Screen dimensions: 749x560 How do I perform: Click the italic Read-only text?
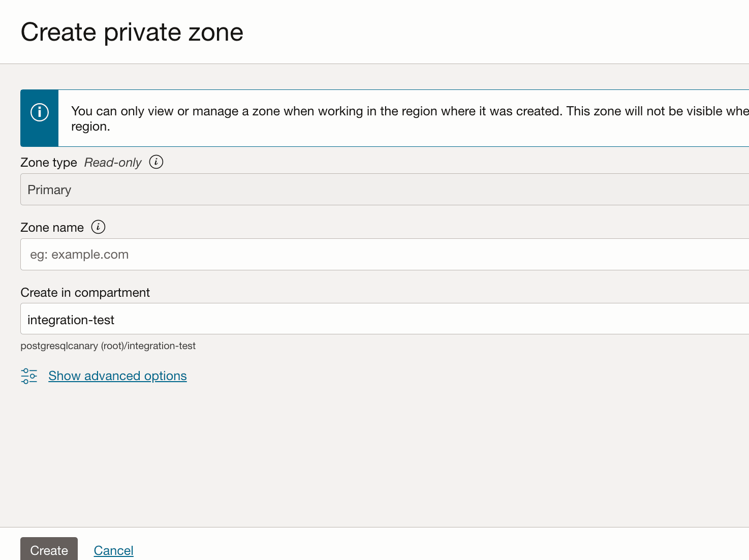[113, 163]
